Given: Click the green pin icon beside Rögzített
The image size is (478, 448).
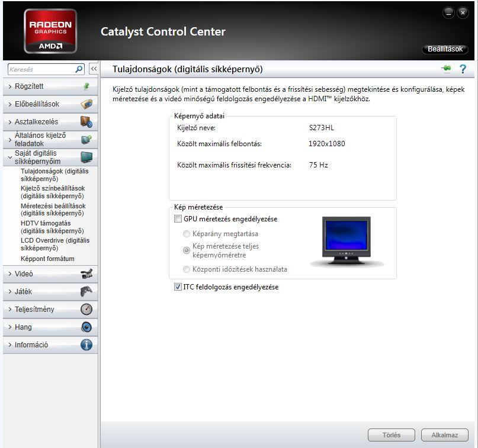Looking at the screenshot, I should click(x=86, y=86).
